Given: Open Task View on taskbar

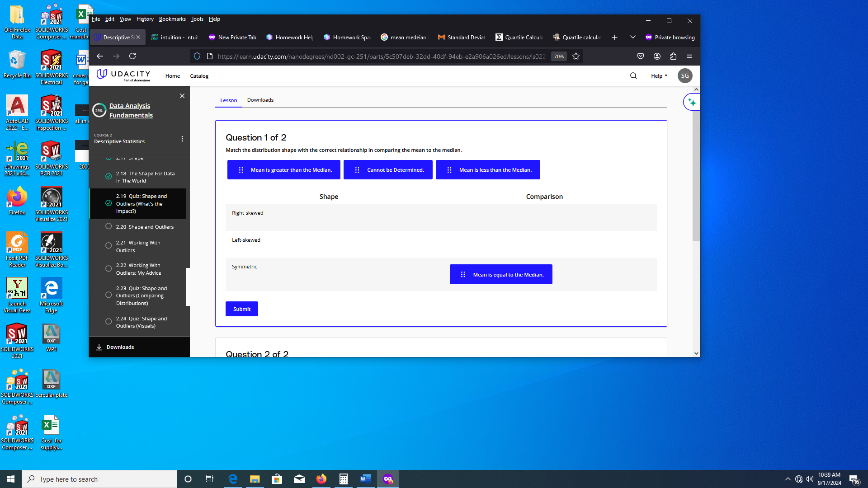Looking at the screenshot, I should tap(210, 479).
